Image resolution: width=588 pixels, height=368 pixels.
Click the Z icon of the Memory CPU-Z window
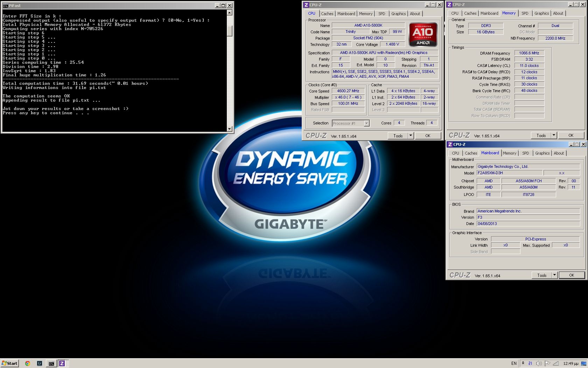449,5
